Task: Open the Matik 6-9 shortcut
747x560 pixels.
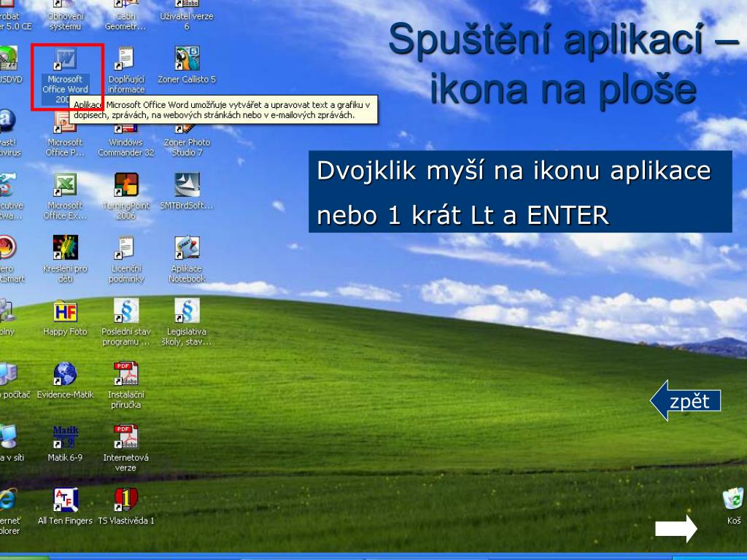Action: coord(65,437)
